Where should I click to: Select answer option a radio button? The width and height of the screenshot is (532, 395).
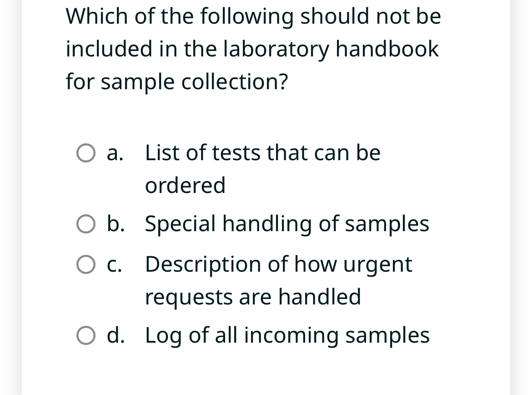coord(86,153)
